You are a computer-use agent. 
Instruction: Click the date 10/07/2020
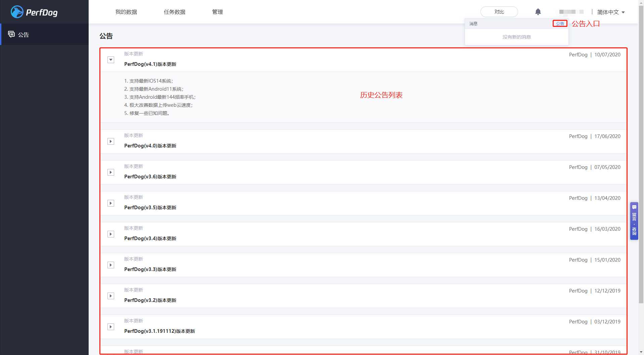coord(607,55)
